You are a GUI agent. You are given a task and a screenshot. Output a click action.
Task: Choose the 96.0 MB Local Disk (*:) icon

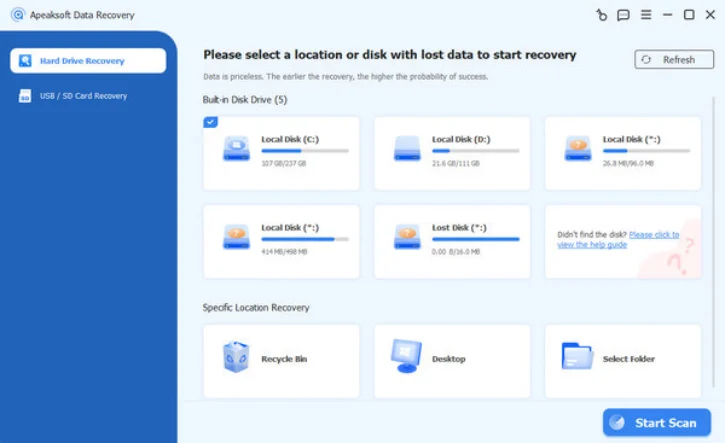(x=578, y=149)
